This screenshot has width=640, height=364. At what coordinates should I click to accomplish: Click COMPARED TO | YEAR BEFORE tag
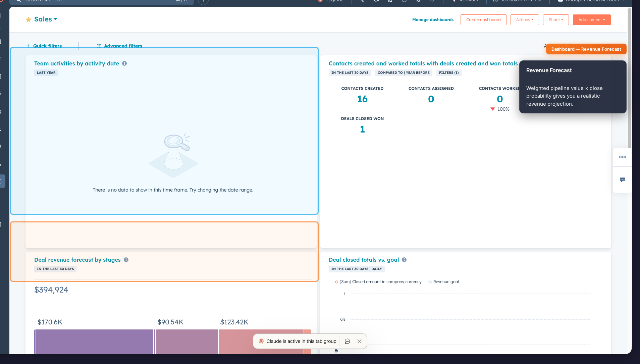404,73
